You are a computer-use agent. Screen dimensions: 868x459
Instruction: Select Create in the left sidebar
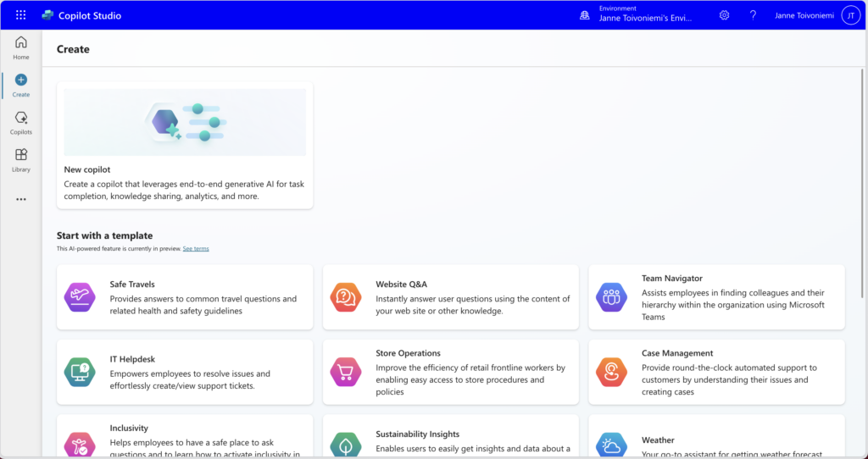[x=21, y=85]
